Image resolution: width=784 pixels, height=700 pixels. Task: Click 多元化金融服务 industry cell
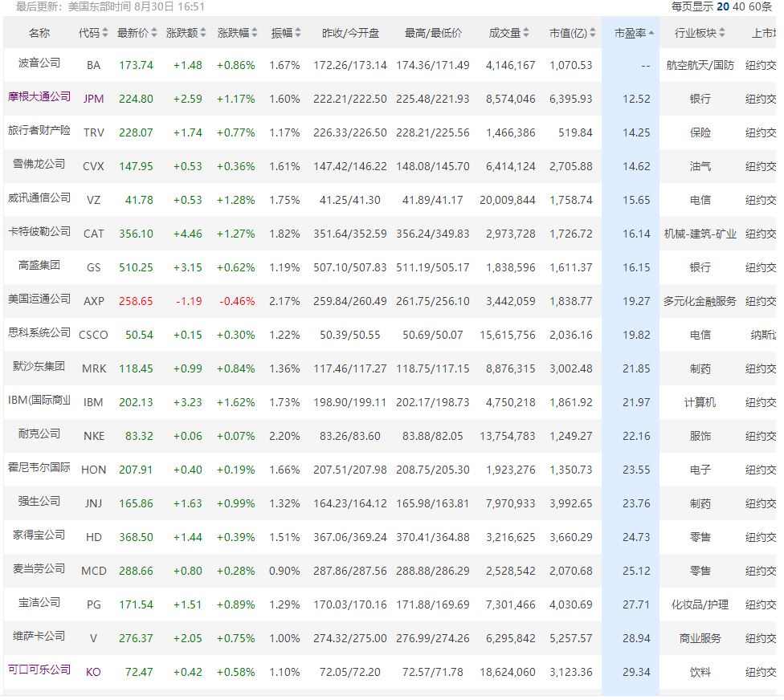coord(700,301)
